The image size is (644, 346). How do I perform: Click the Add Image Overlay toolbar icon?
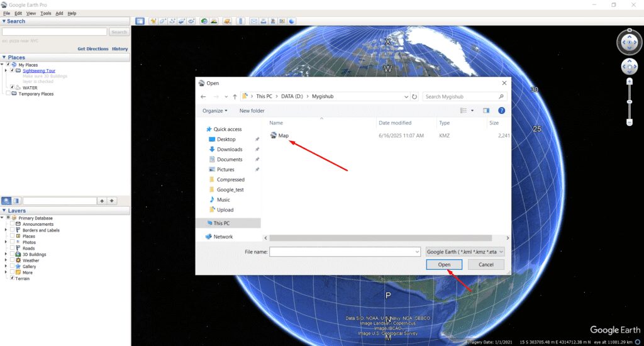pos(182,21)
